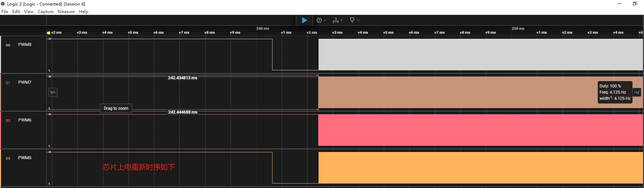Viewport: 644px width, 188px height.
Task: Click the 240 ms timeline label
Action: coord(263,28)
